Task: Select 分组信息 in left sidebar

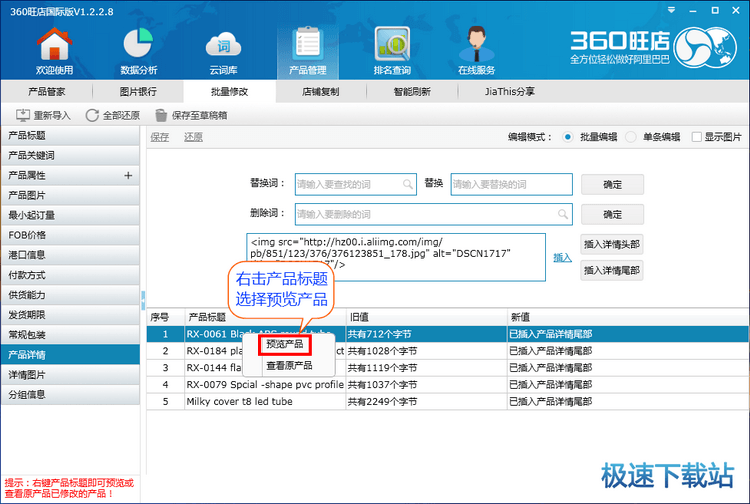Action: (70, 394)
